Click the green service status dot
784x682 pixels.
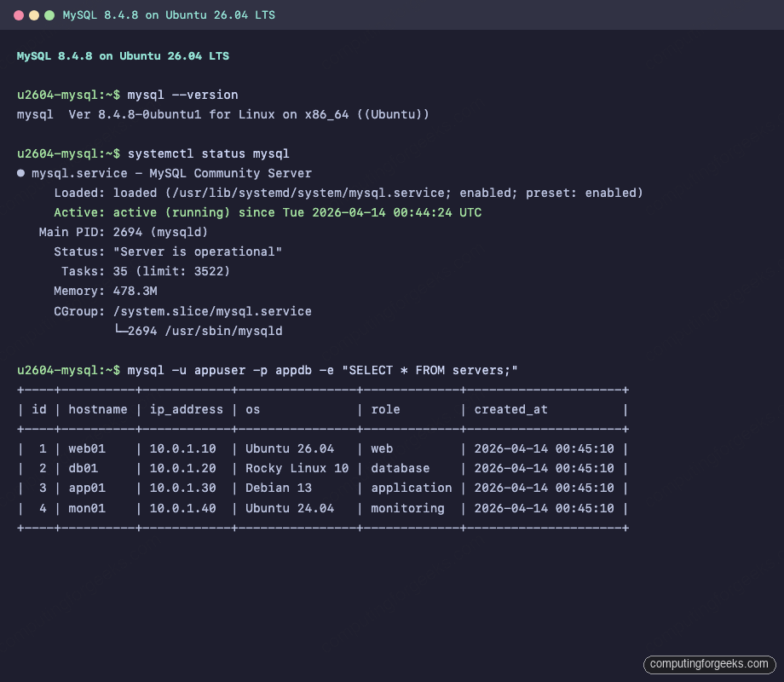tap(20, 173)
